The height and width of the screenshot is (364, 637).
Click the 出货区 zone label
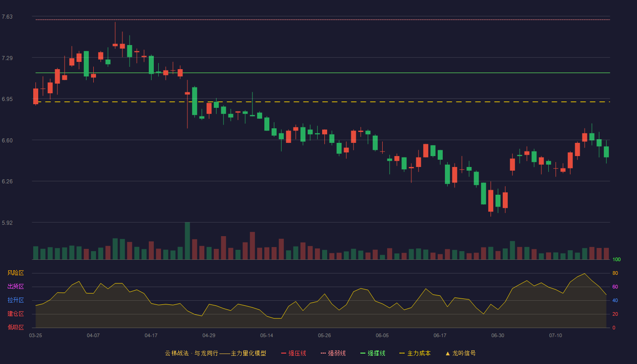(15, 287)
